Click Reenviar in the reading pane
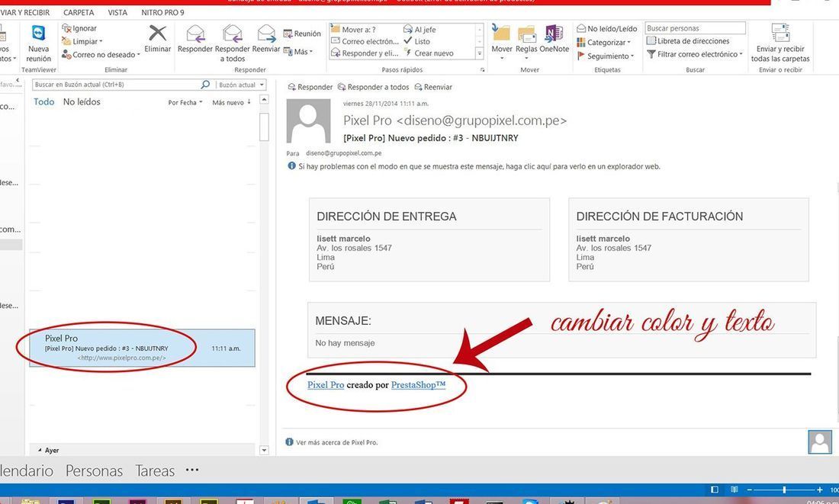 [433, 87]
